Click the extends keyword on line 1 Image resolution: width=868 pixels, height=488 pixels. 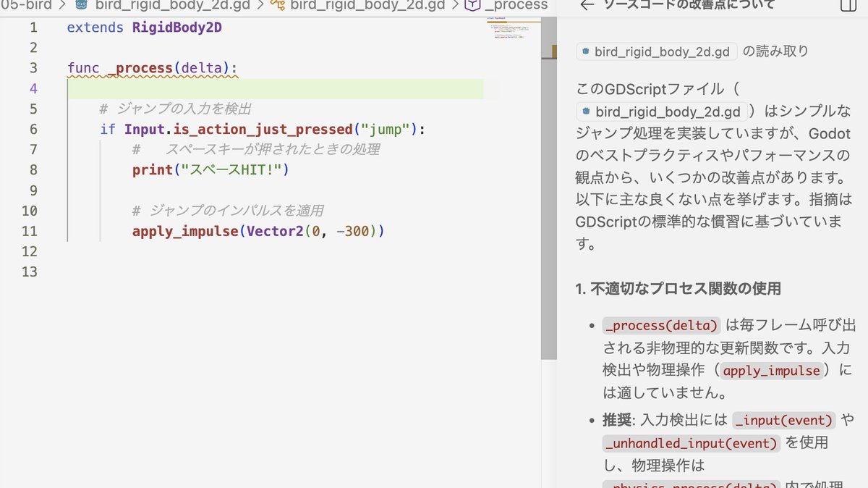(95, 28)
